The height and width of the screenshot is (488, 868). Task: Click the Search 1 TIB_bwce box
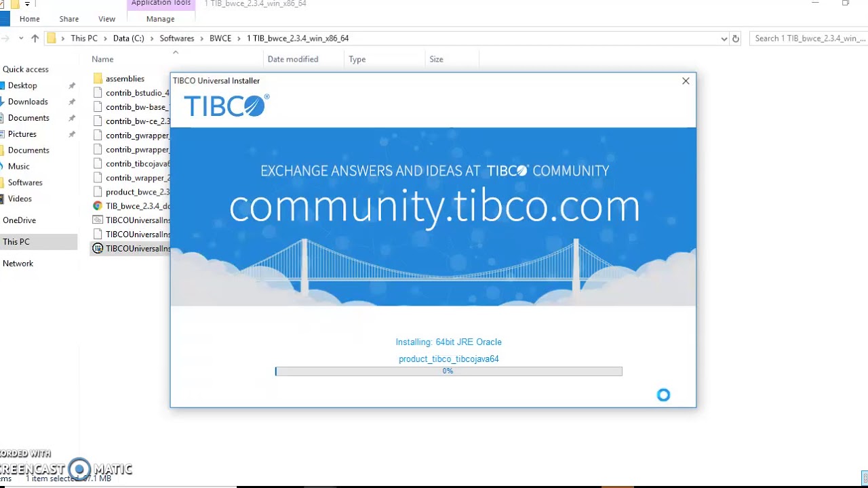809,39
